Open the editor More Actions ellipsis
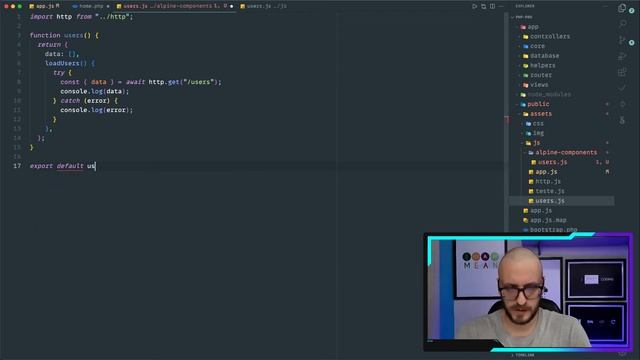 (x=501, y=6)
